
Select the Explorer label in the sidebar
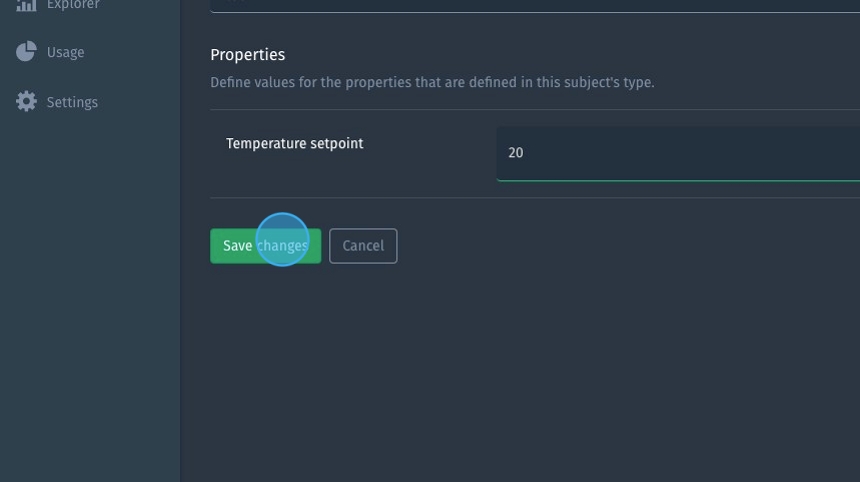coord(73,5)
